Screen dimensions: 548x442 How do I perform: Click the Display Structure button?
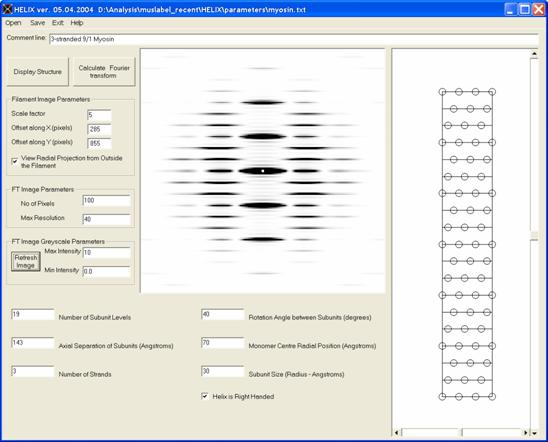(x=38, y=72)
